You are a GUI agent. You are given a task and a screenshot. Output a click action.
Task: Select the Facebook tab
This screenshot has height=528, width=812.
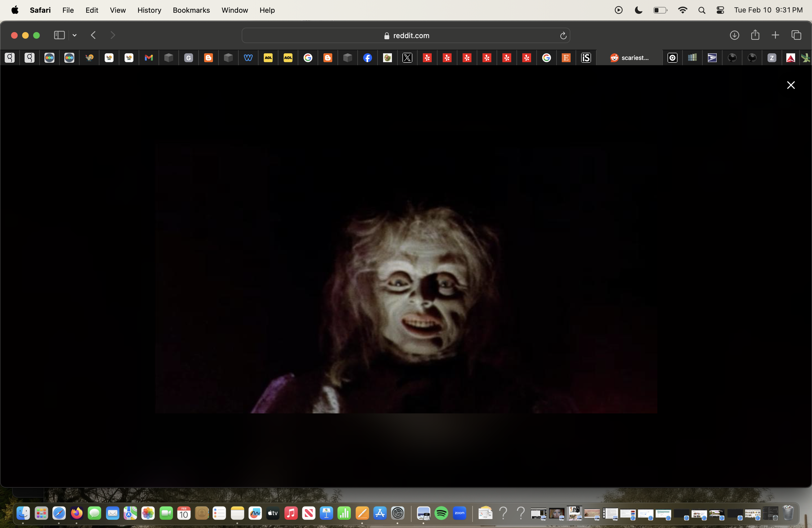point(367,58)
